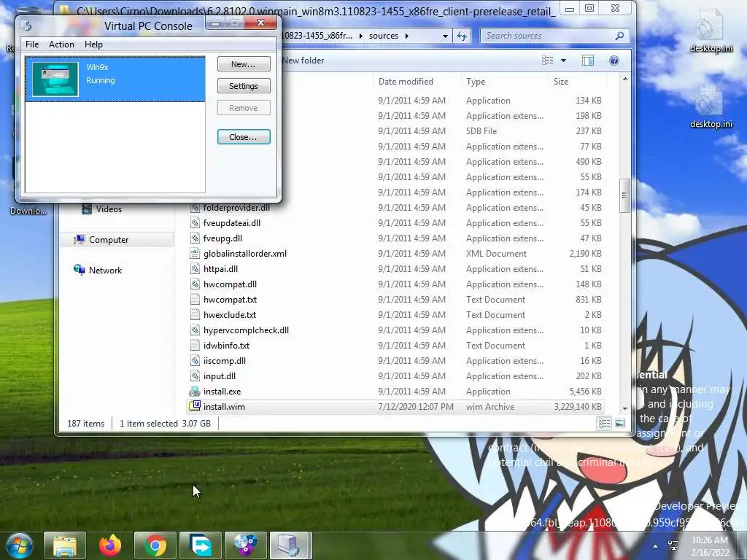
Task: Click the fveupg.dll file icon
Action: pyautogui.click(x=194, y=238)
